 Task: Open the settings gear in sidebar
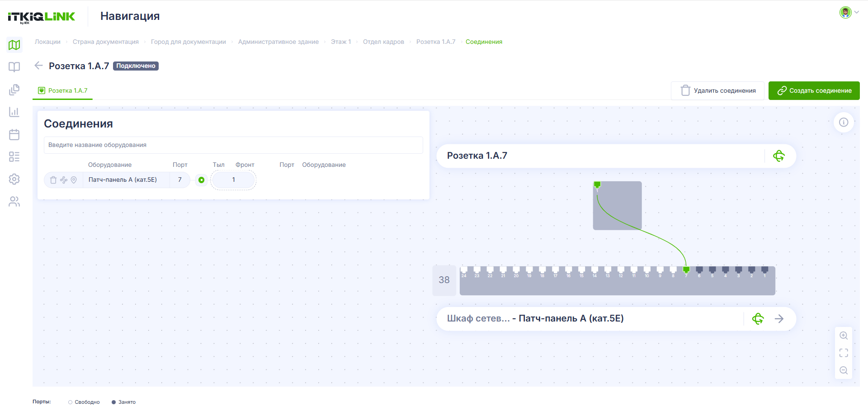[14, 179]
